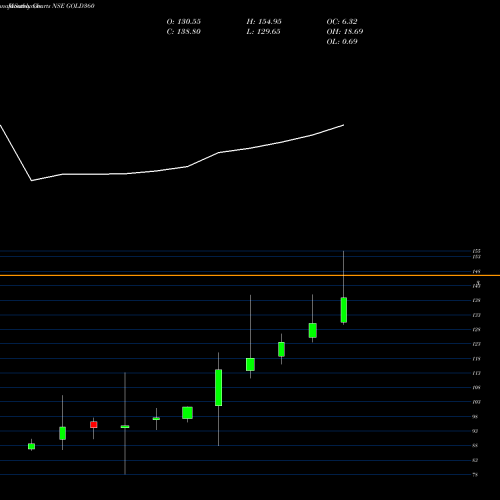Click the high value H: 154.95
The height and width of the screenshot is (500, 500).
(x=264, y=22)
